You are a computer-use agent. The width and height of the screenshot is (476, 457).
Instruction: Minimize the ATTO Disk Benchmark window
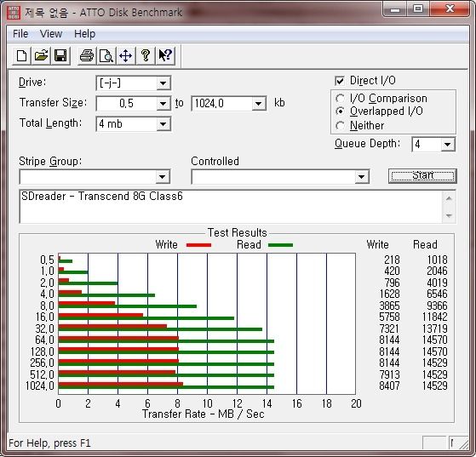(x=395, y=9)
